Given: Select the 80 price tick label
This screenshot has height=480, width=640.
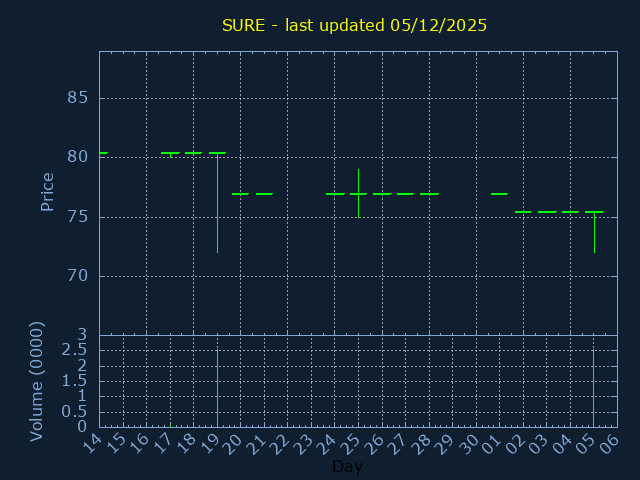Looking at the screenshot, I should 78,157.
